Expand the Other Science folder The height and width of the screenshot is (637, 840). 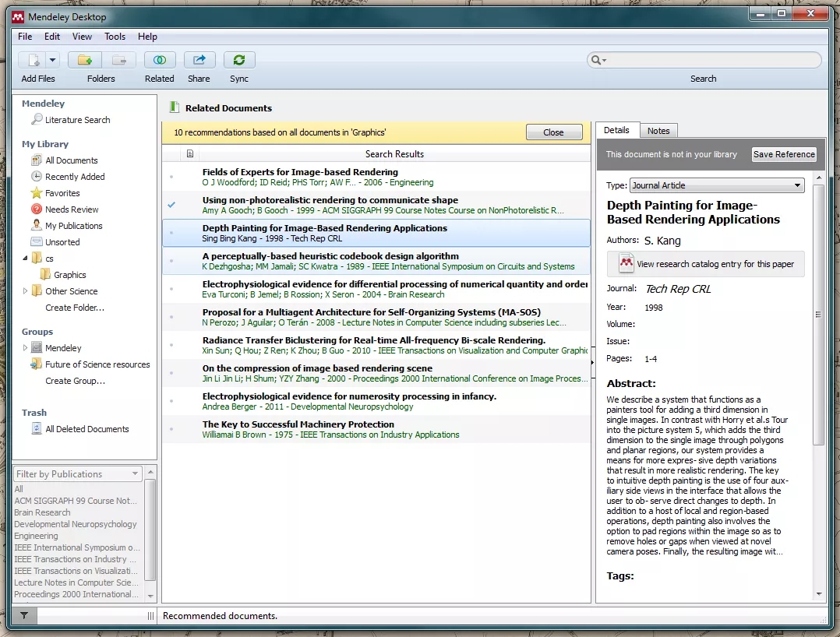tap(25, 290)
